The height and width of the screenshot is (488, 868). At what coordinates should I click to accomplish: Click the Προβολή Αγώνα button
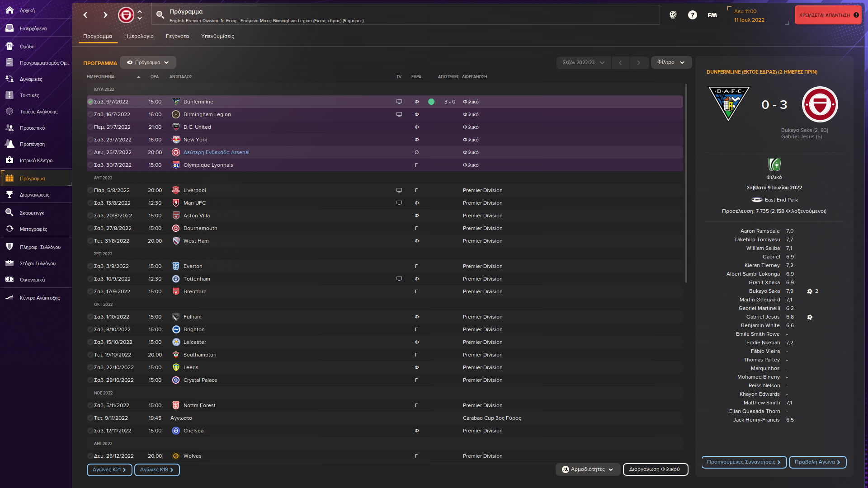817,462
